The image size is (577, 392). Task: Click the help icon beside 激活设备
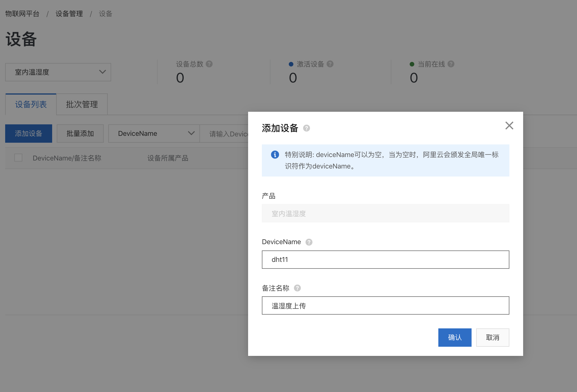[331, 64]
